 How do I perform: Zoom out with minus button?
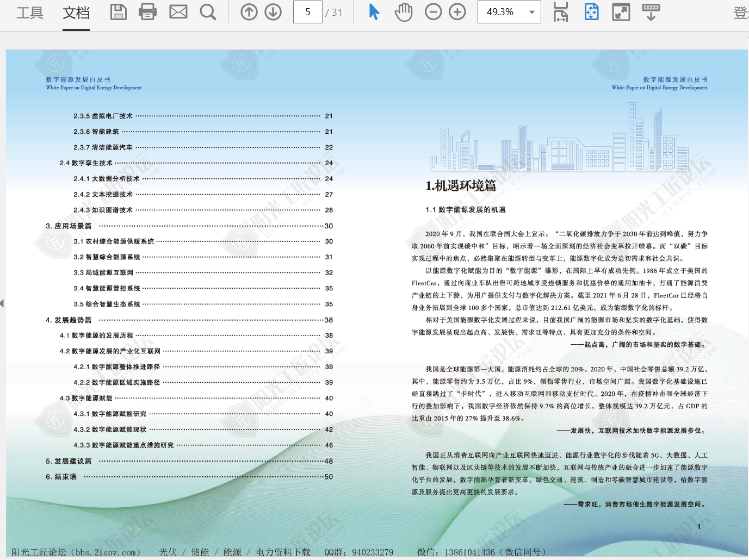click(x=434, y=12)
